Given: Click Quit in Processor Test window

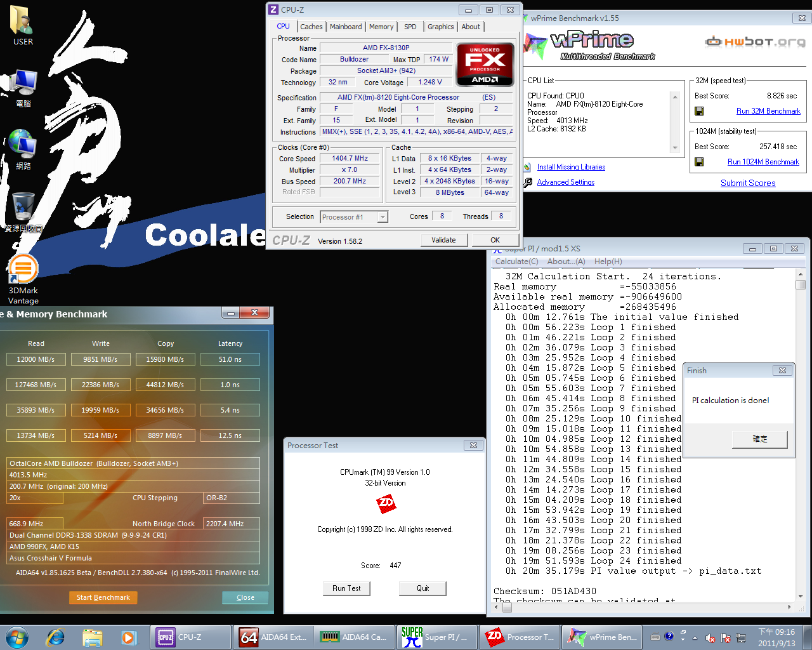Looking at the screenshot, I should click(422, 588).
